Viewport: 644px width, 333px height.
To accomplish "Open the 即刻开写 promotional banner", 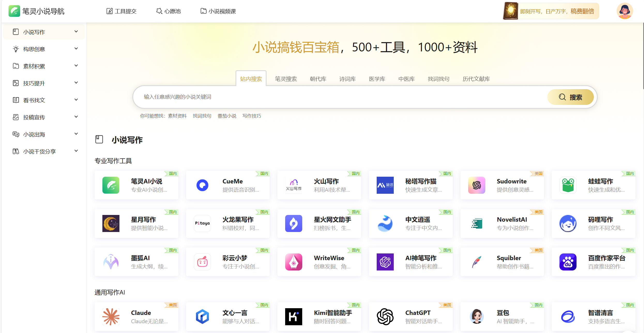I will pos(551,11).
